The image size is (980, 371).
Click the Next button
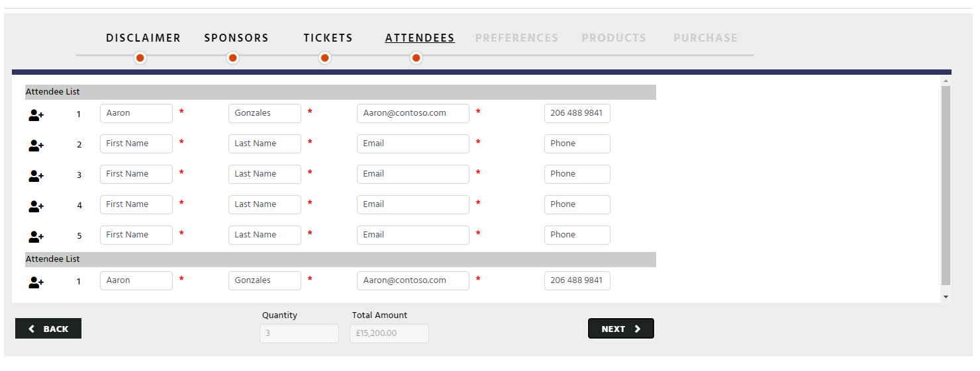coord(621,329)
